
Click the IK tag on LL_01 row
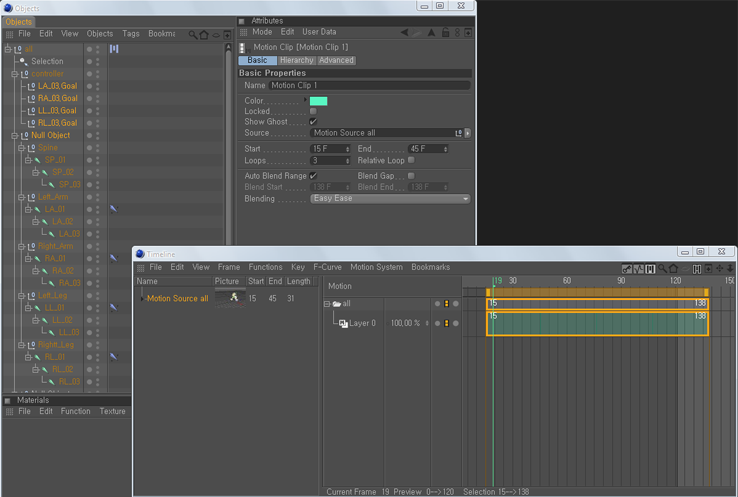[113, 307]
